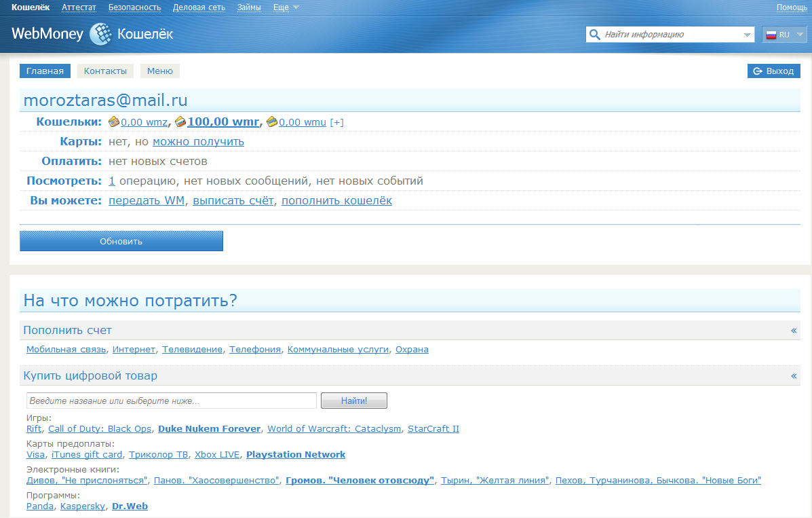The image size is (812, 518).
Task: Open the Xbox LIVE link
Action: click(217, 455)
